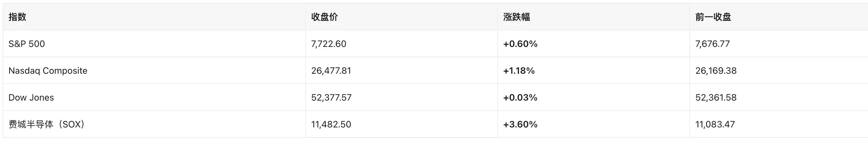Click Dow Jones previous close 52,361.58
The image size is (868, 141).
click(716, 97)
